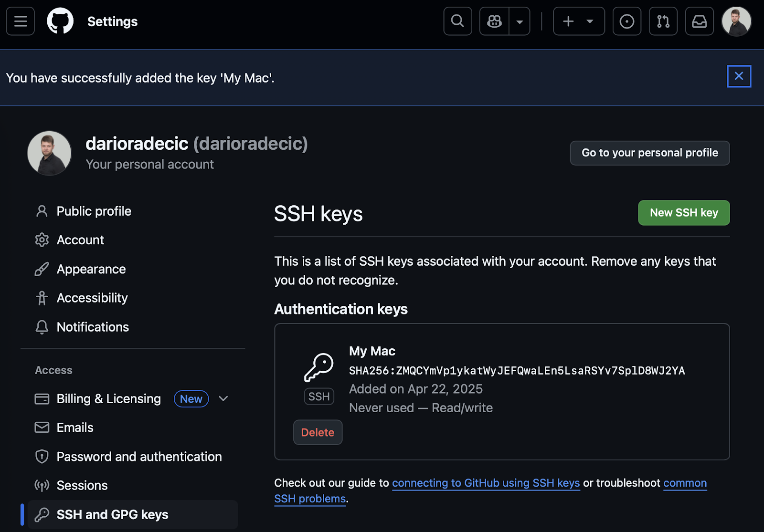Open the hamburger navigation menu

[21, 21]
